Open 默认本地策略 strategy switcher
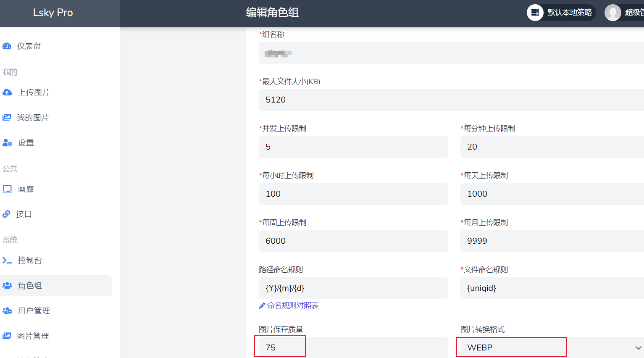The width and height of the screenshot is (644, 358). pyautogui.click(x=561, y=13)
